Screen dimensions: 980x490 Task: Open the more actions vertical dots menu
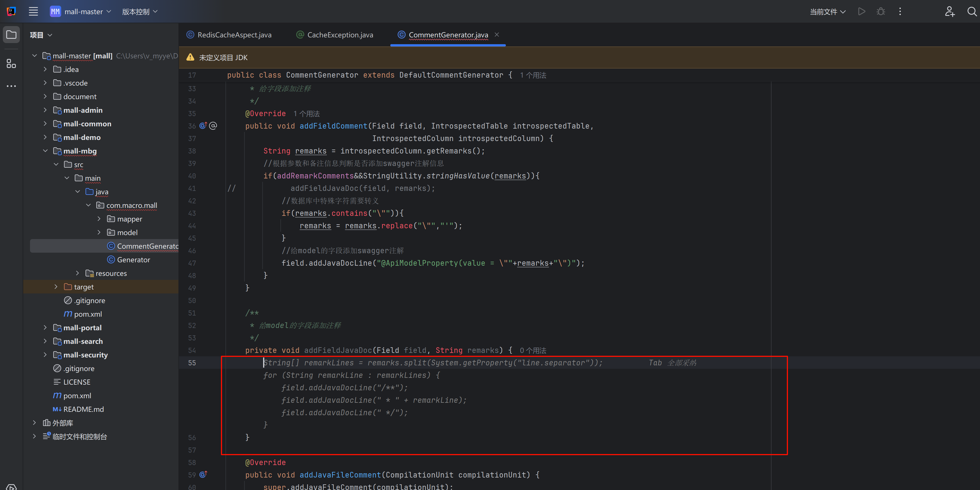900,11
